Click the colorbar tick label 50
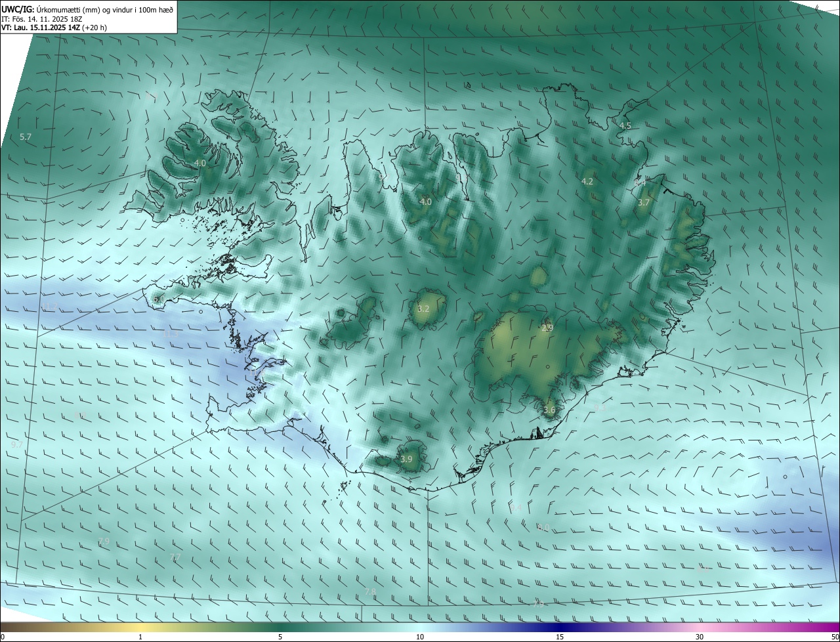 pyautogui.click(x=835, y=637)
